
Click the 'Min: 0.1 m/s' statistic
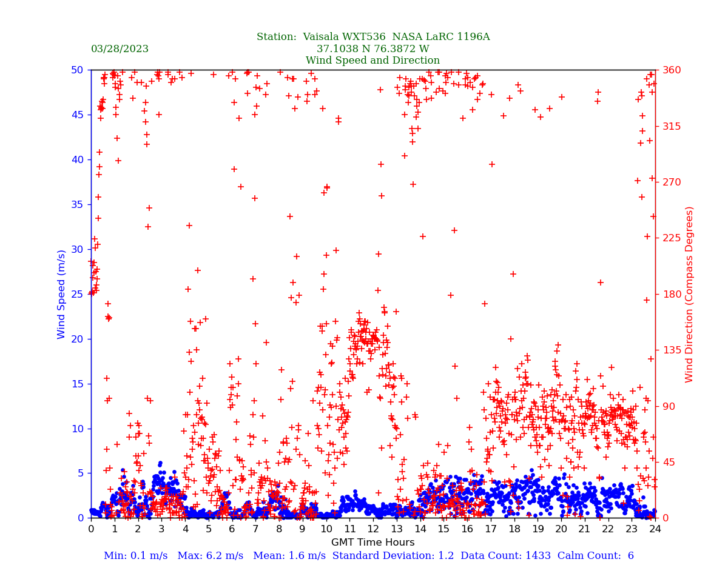tap(135, 556)
